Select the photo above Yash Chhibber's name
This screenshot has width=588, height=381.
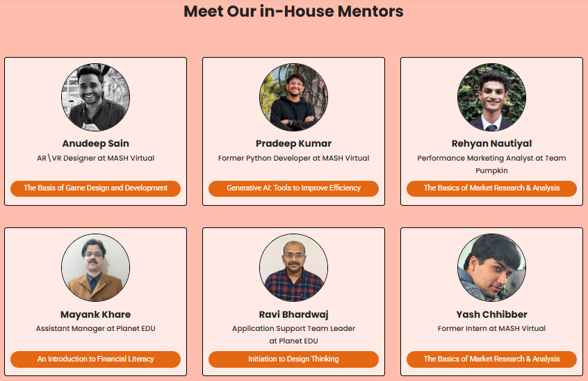[491, 268]
